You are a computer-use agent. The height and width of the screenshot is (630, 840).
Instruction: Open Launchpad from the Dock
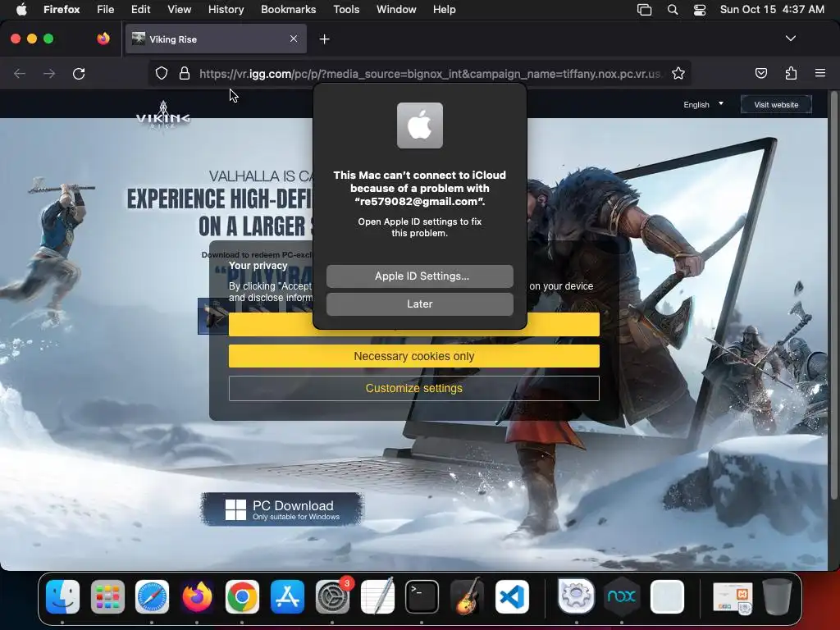(x=107, y=597)
